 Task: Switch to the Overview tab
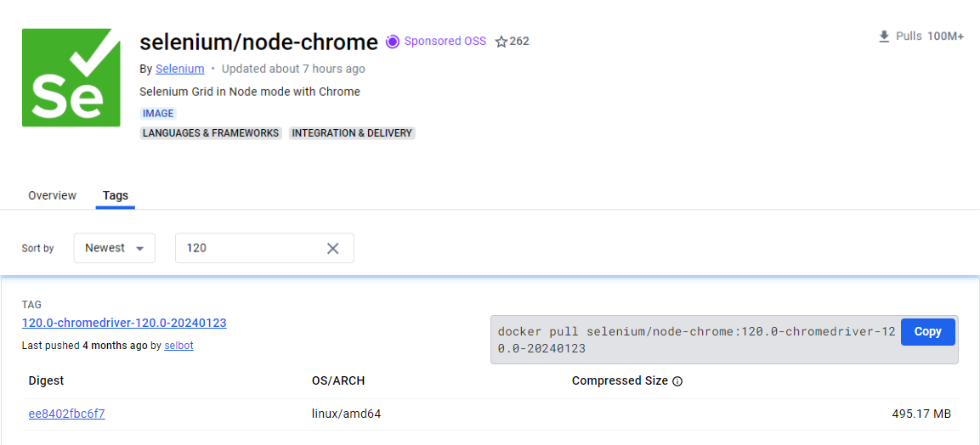coord(52,195)
